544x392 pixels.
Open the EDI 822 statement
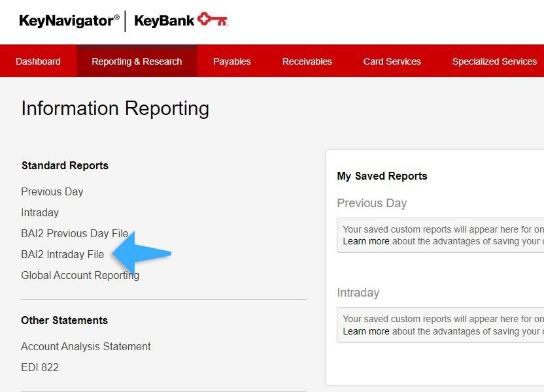pyautogui.click(x=40, y=367)
